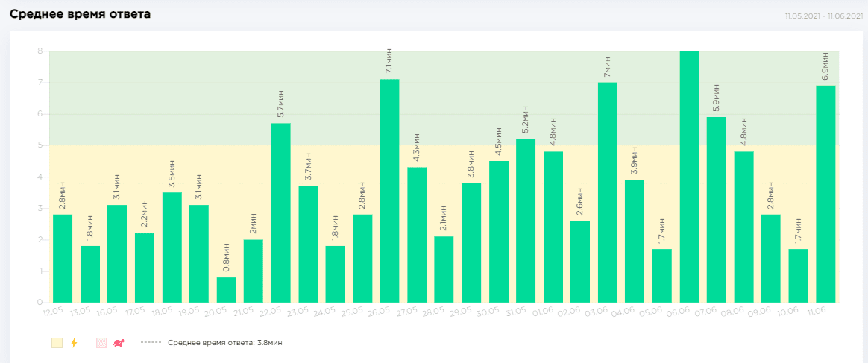The width and height of the screenshot is (868, 363).
Task: Click the chart title 'Среднее время ответа'
Action: pyautogui.click(x=80, y=15)
